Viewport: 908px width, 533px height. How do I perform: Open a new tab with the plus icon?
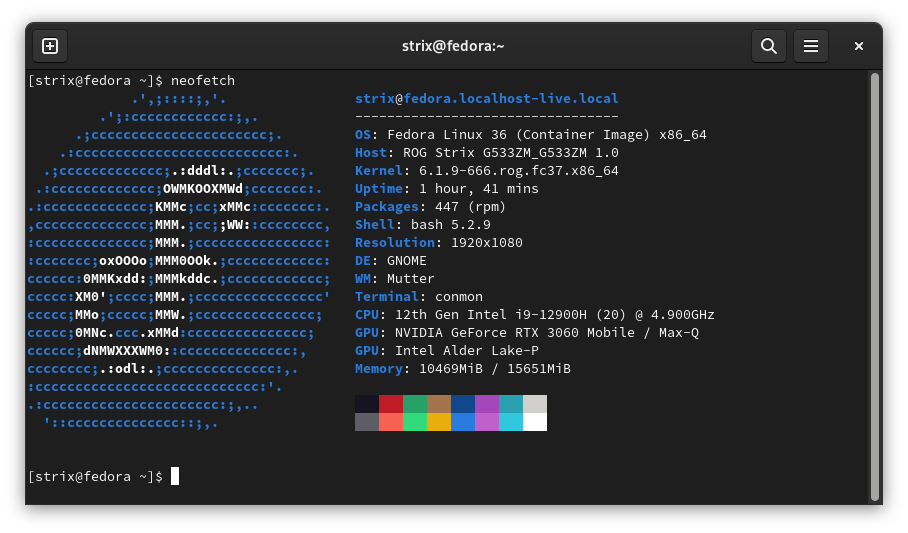pos(50,46)
